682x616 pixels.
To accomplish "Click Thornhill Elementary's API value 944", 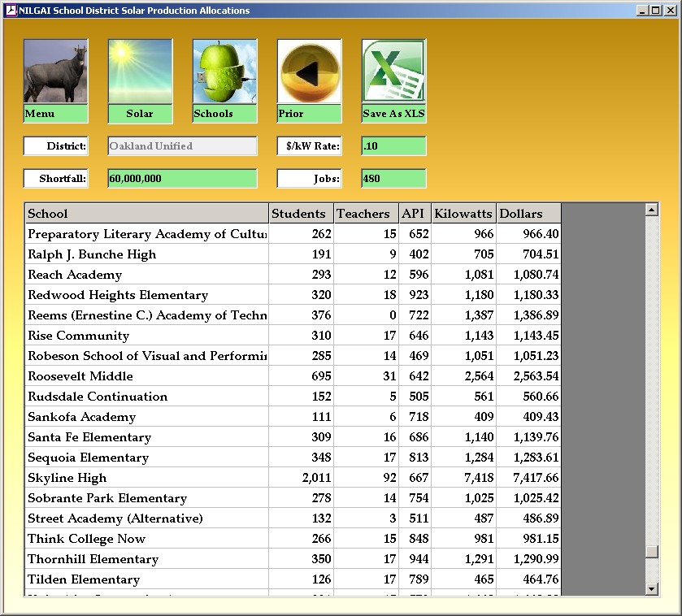I will coord(419,559).
